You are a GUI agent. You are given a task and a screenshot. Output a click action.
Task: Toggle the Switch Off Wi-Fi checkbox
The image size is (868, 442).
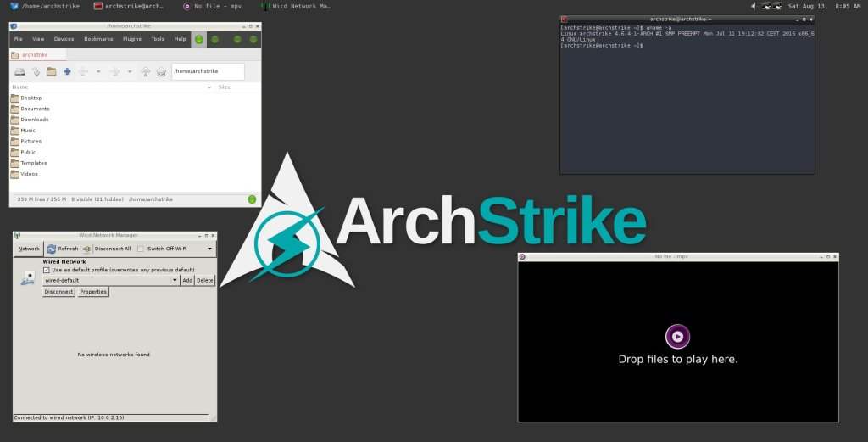coord(141,249)
